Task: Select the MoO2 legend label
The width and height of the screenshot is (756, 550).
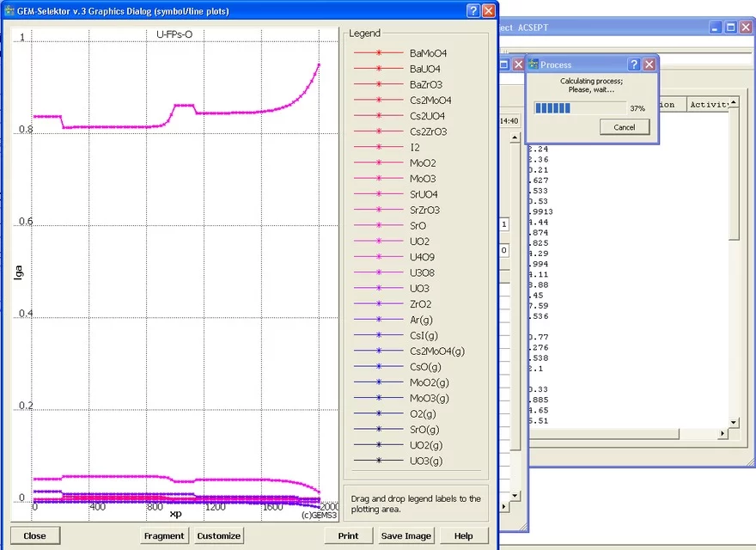Action: click(x=423, y=163)
